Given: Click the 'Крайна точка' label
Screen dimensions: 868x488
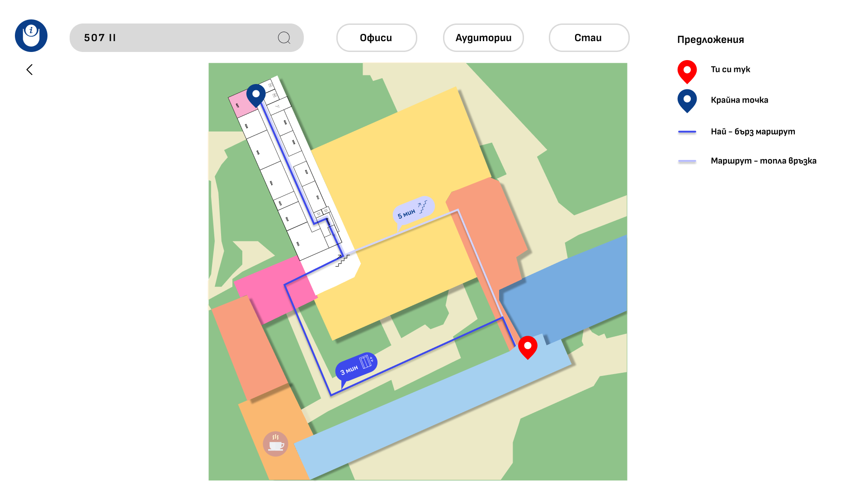Looking at the screenshot, I should click(x=739, y=100).
